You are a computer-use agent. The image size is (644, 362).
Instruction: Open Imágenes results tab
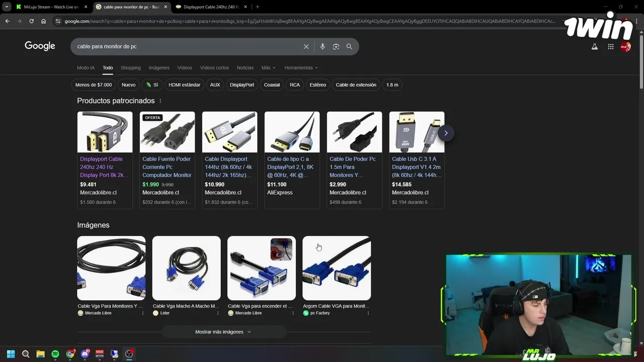pos(159,67)
